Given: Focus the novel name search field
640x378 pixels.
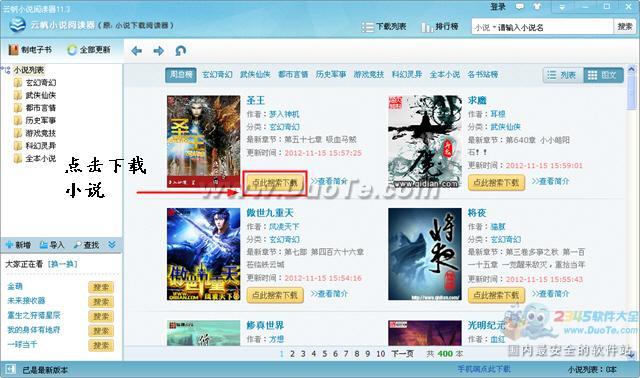Looking at the screenshot, I should (555, 27).
